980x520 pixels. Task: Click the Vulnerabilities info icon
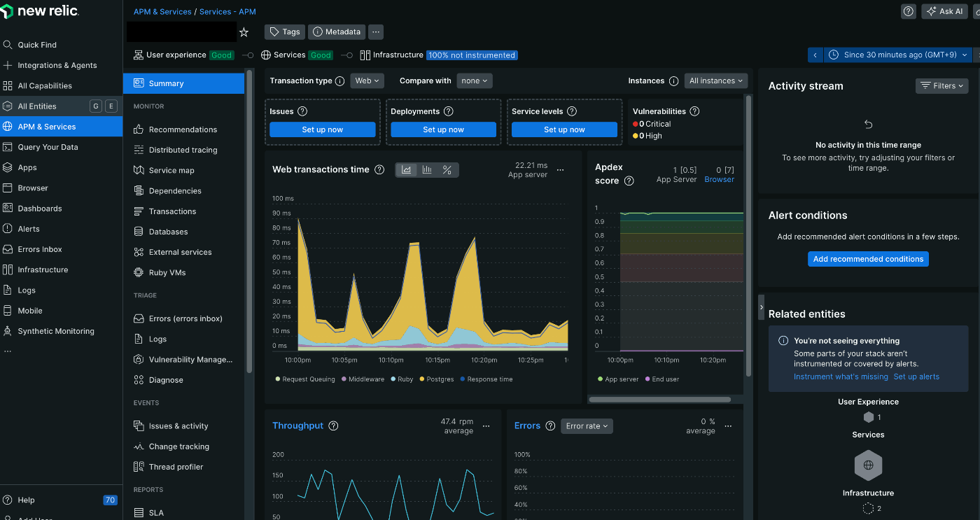[x=694, y=111]
